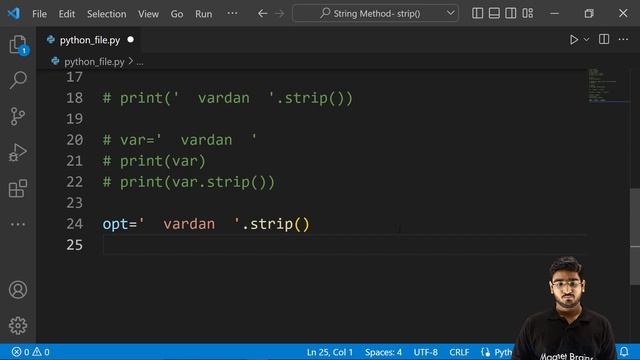Click line number 17 in gutter
This screenshot has width=640, height=360.
[x=74, y=77]
